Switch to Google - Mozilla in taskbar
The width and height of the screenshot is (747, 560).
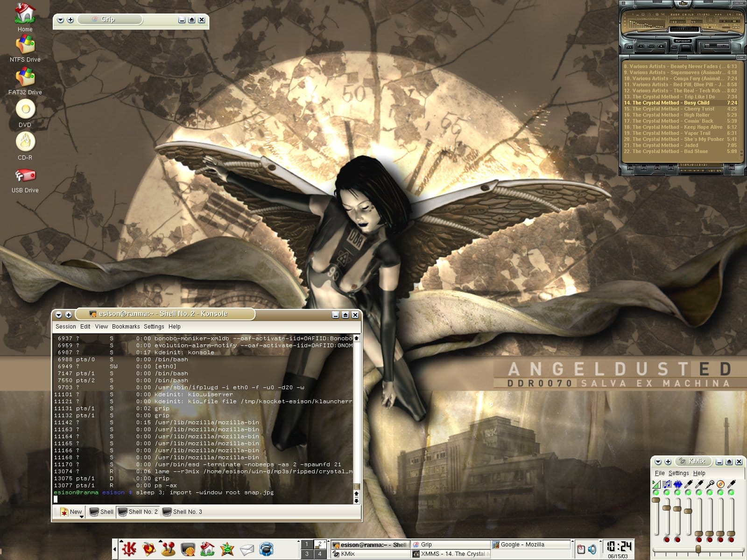point(530,545)
